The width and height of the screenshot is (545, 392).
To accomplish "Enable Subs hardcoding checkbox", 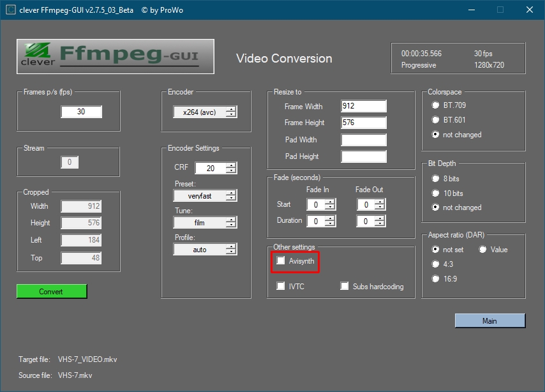I will [345, 286].
